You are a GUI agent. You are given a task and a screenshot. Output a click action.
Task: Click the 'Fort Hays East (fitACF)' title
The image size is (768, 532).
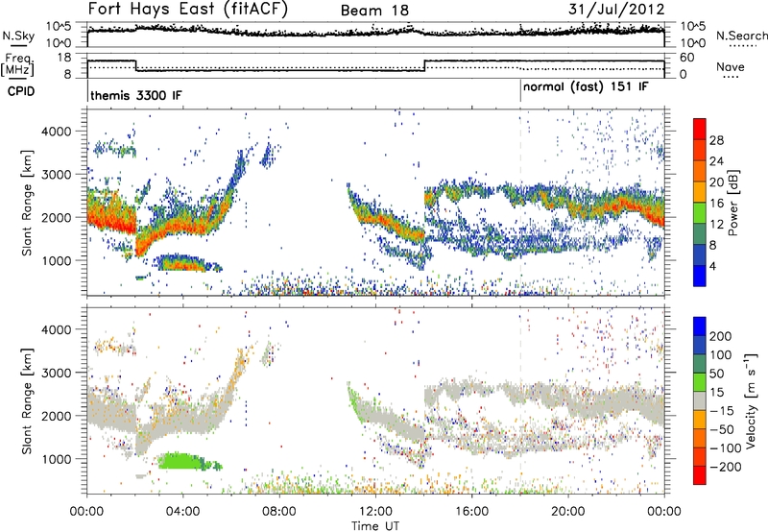tap(188, 10)
